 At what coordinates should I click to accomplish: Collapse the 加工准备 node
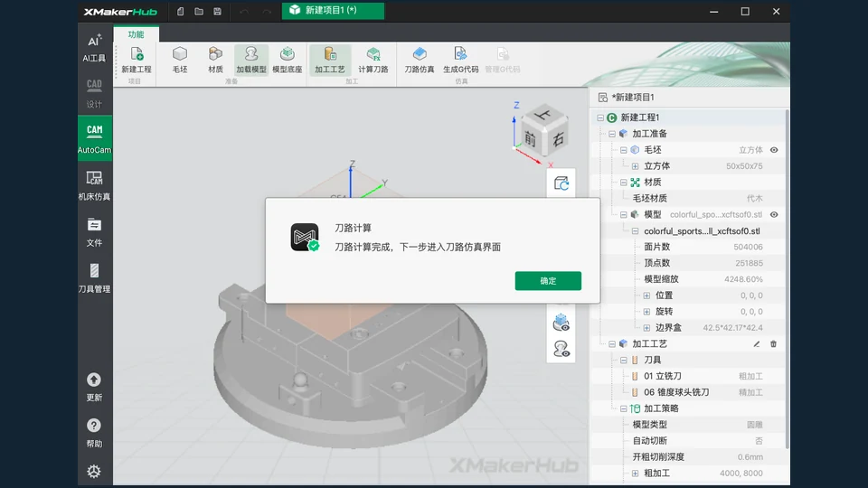(612, 134)
